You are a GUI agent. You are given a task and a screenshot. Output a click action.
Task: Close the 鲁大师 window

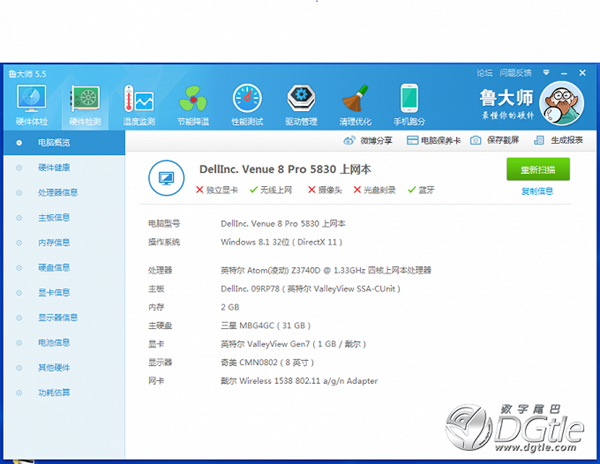coord(582,73)
